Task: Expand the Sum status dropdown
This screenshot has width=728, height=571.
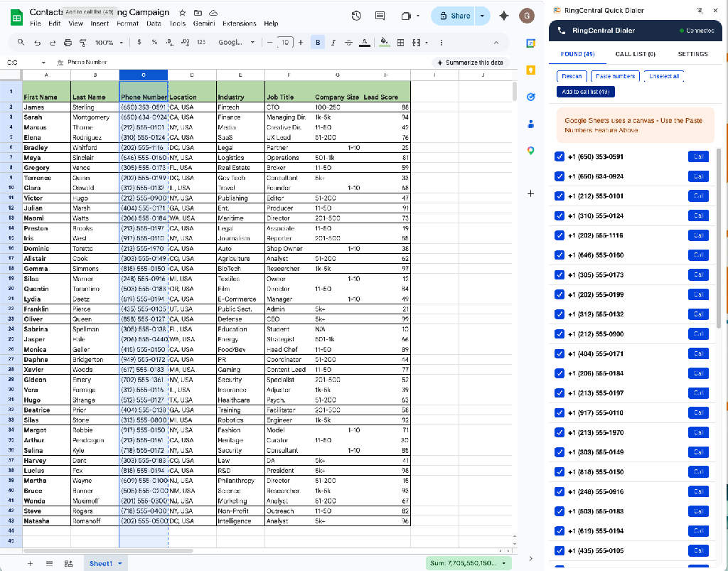Action: click(x=504, y=563)
